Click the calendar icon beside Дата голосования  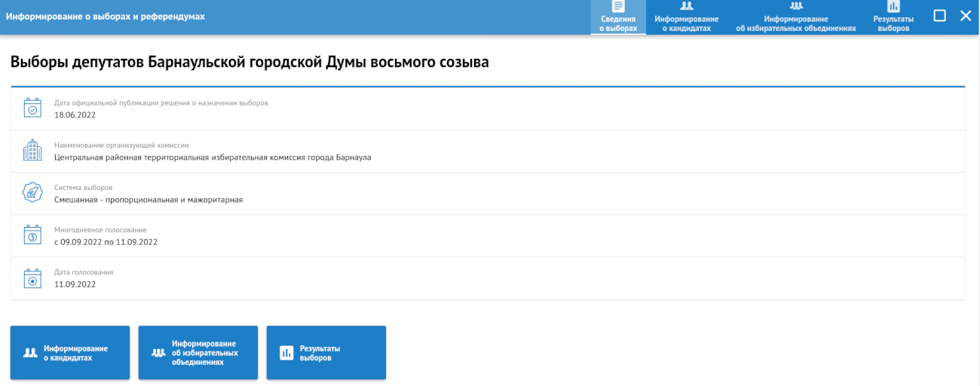(32, 278)
